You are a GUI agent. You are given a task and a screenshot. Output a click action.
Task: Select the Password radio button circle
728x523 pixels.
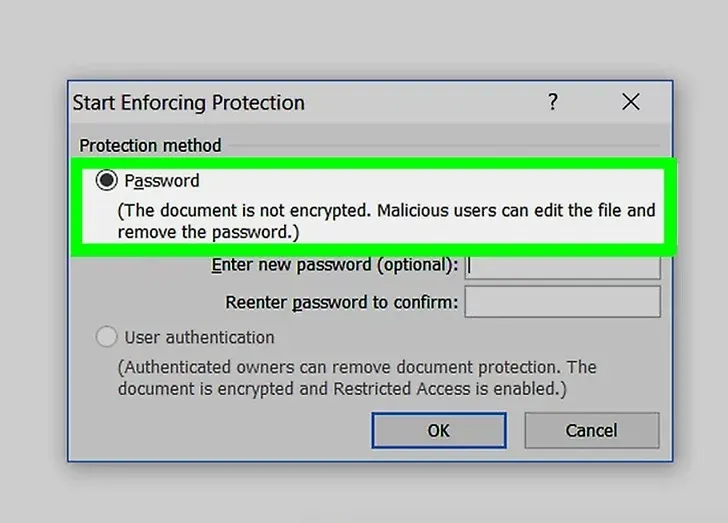tap(106, 180)
